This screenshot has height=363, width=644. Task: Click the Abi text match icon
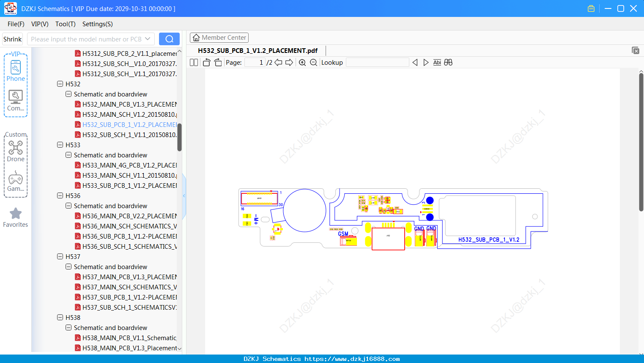pyautogui.click(x=437, y=63)
